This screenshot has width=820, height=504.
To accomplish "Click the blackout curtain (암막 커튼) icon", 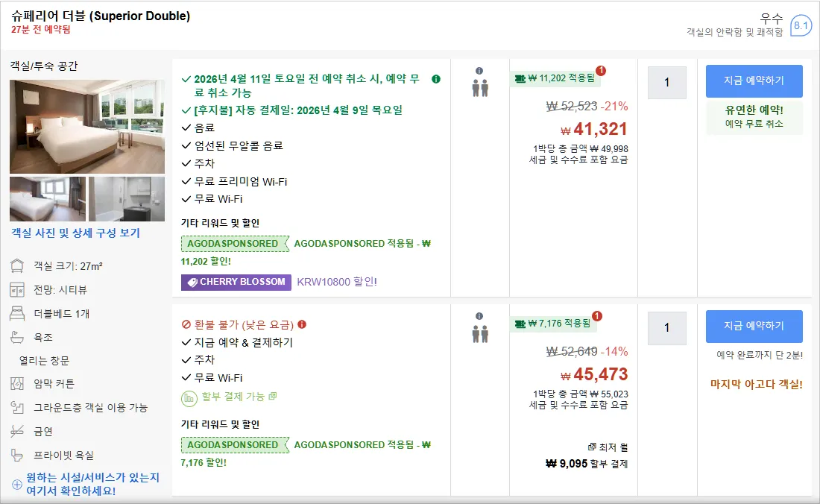I will pyautogui.click(x=17, y=384).
